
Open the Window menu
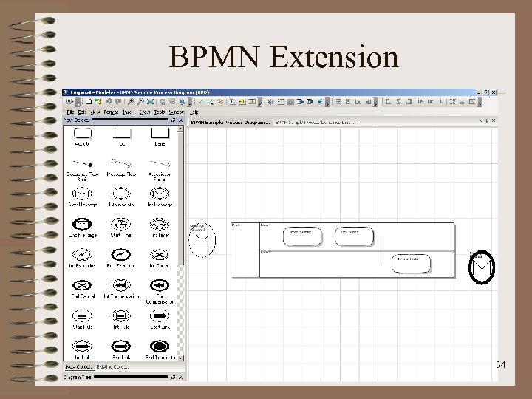coord(177,112)
